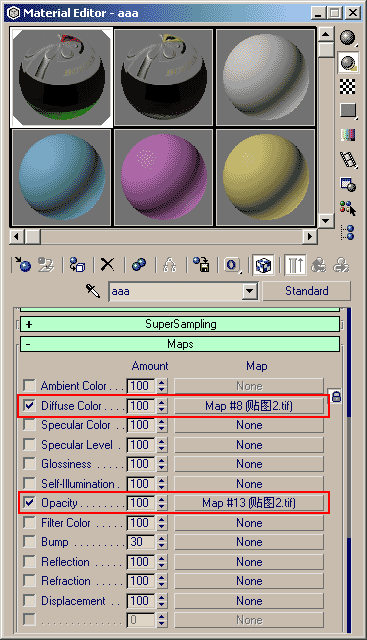367x640 pixels.
Task: Click the Specular Color None button
Action: point(249,425)
